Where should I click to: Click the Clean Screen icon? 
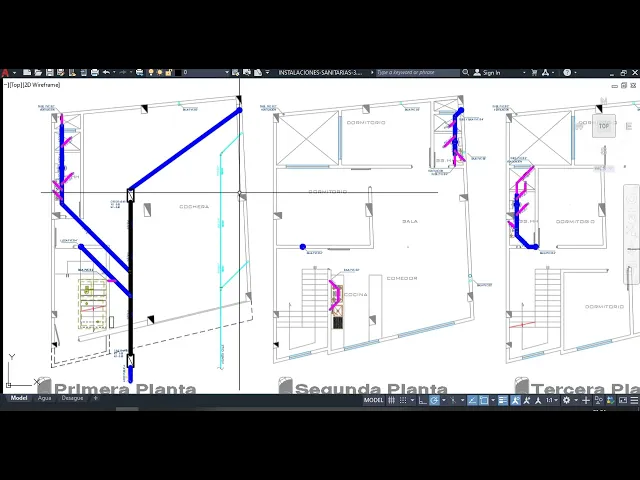coord(622,400)
